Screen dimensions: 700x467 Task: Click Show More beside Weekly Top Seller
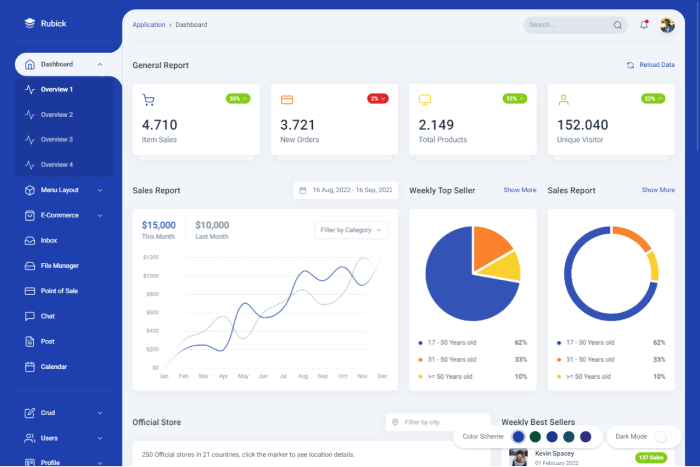pos(520,190)
